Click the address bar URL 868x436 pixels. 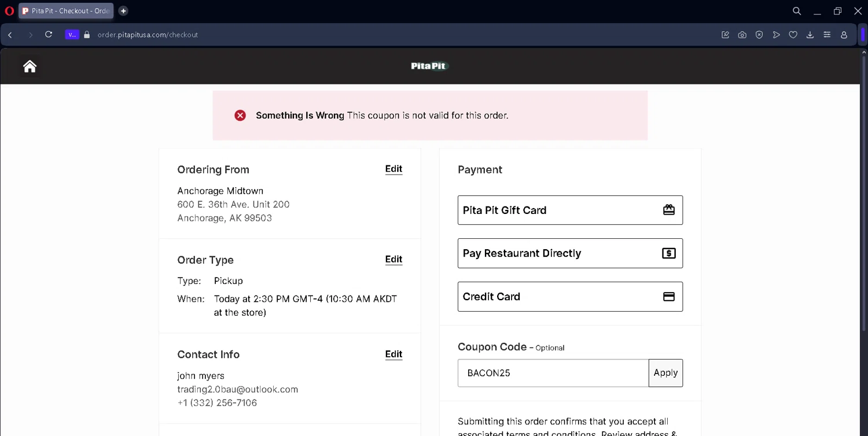148,35
